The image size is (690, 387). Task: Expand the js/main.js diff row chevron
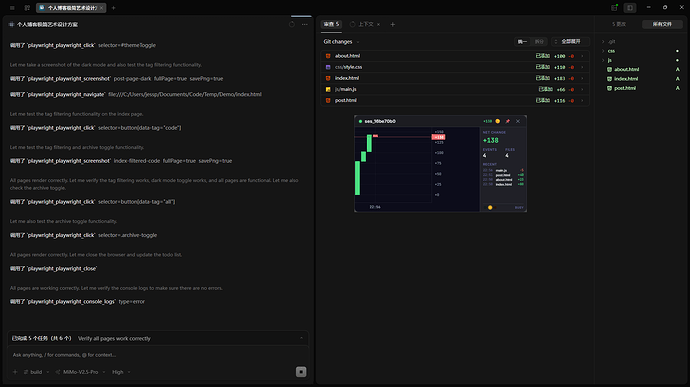coord(582,89)
